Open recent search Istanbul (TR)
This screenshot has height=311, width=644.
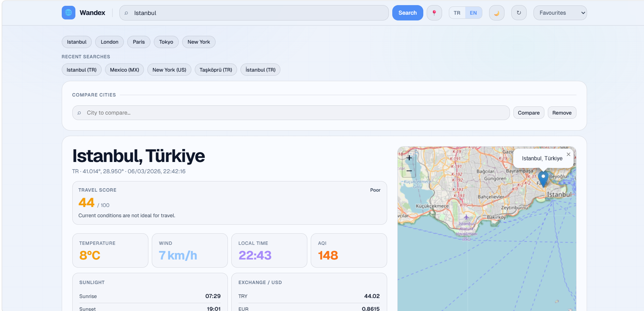(82, 70)
